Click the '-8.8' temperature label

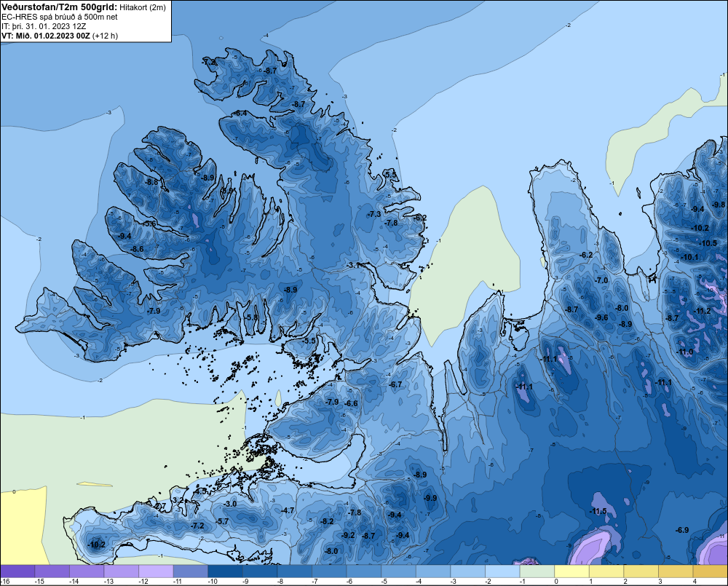pos(152,182)
